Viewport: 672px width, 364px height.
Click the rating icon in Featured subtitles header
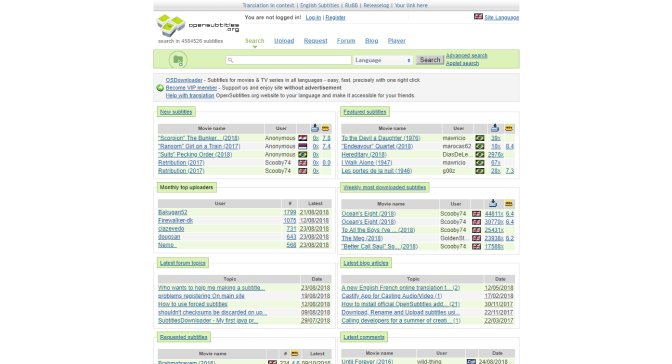509,128
